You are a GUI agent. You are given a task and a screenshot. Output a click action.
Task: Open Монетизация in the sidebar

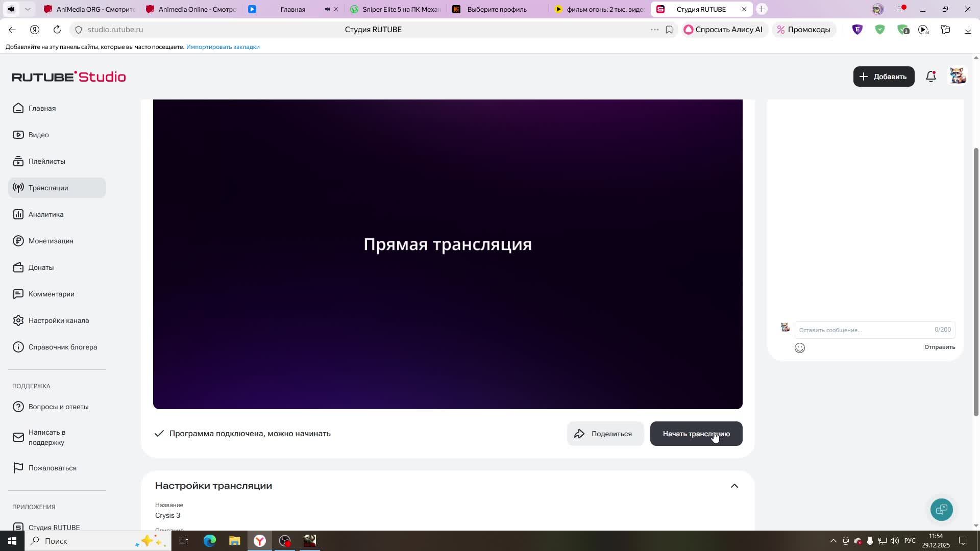point(51,241)
